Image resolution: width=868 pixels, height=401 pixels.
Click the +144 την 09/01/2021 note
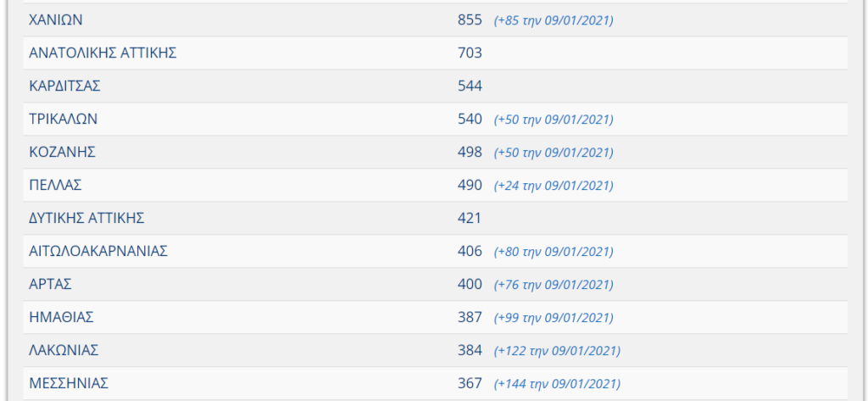(x=557, y=384)
